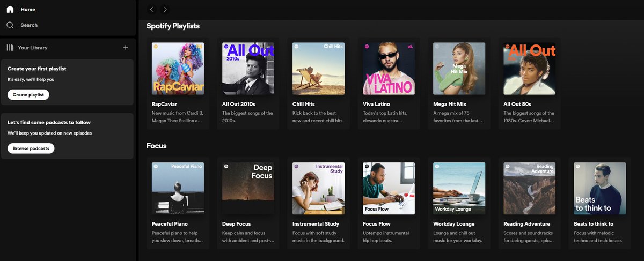Click the Viva Latino title text
The image size is (644, 261).
pos(376,104)
